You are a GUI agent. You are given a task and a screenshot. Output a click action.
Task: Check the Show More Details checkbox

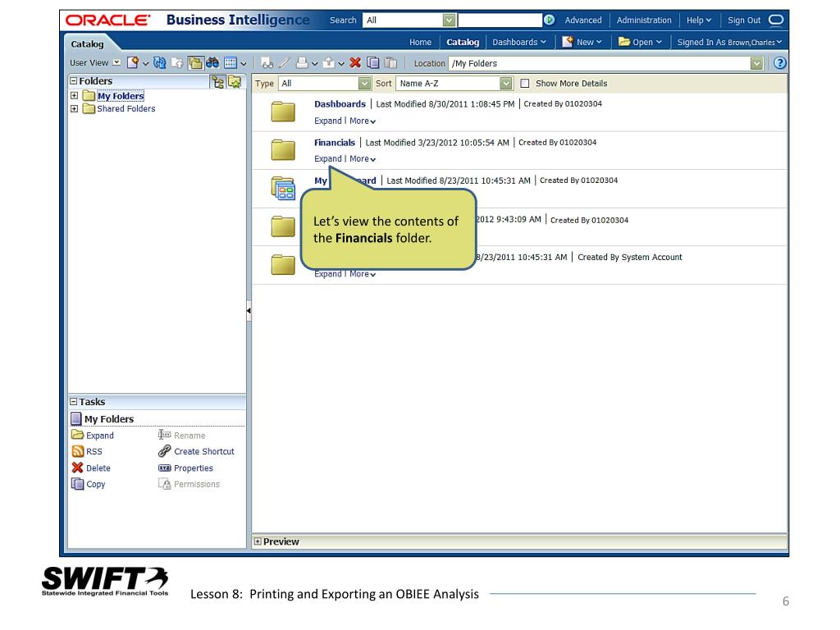tap(525, 83)
